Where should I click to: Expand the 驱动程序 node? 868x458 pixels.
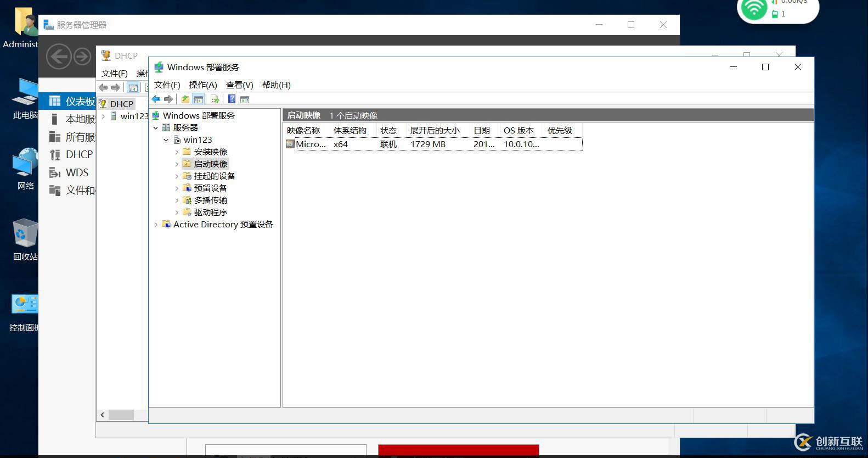(177, 213)
